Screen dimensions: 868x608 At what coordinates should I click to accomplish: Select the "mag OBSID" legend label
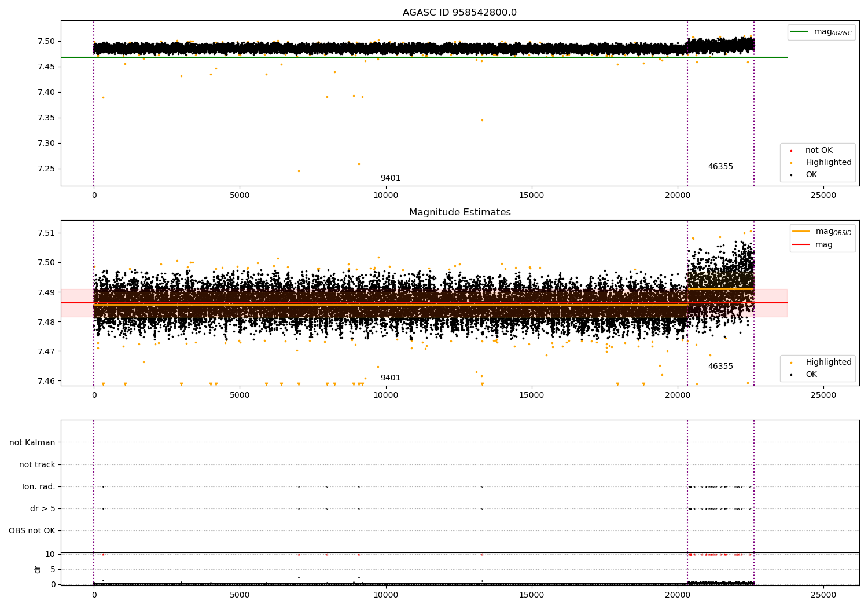pyautogui.click(x=833, y=232)
